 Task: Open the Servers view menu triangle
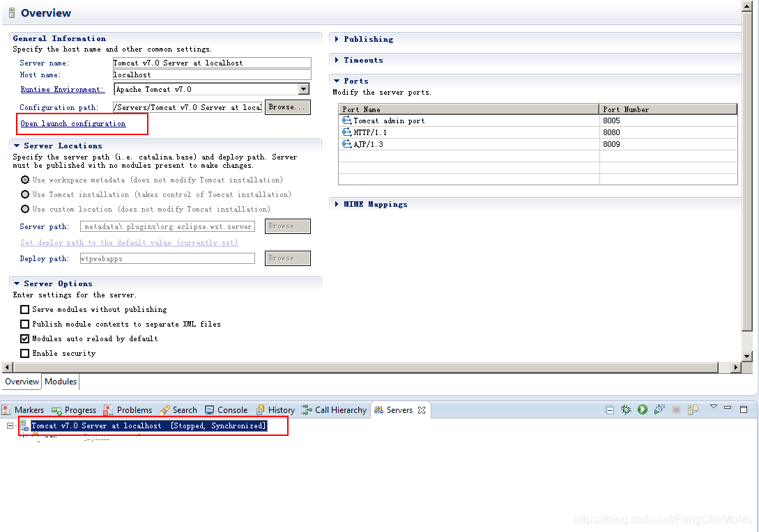tap(714, 407)
